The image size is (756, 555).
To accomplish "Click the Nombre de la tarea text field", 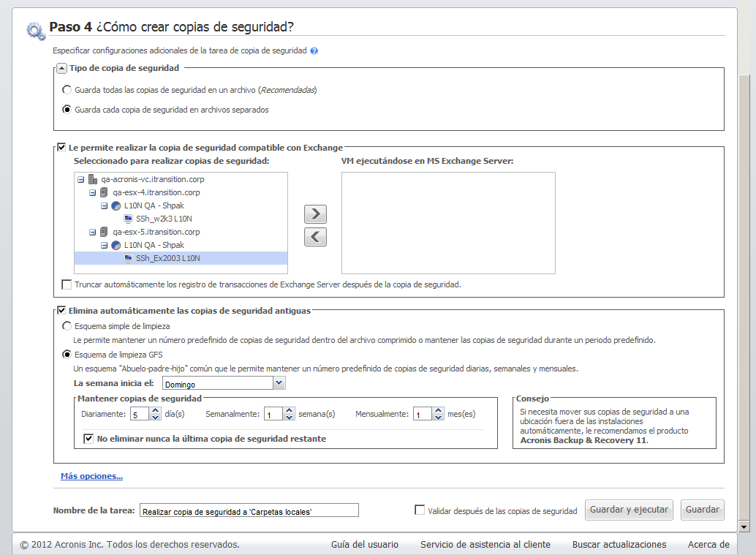I will (x=249, y=510).
